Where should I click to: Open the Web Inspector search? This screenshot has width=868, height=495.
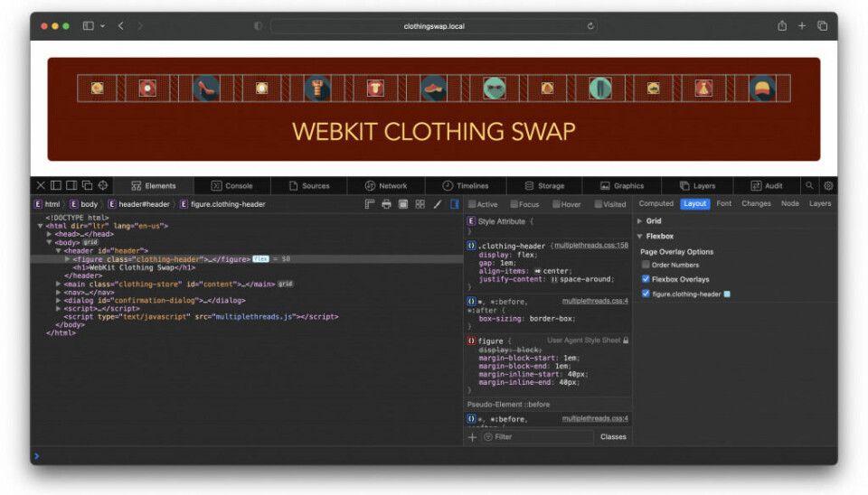[809, 186]
